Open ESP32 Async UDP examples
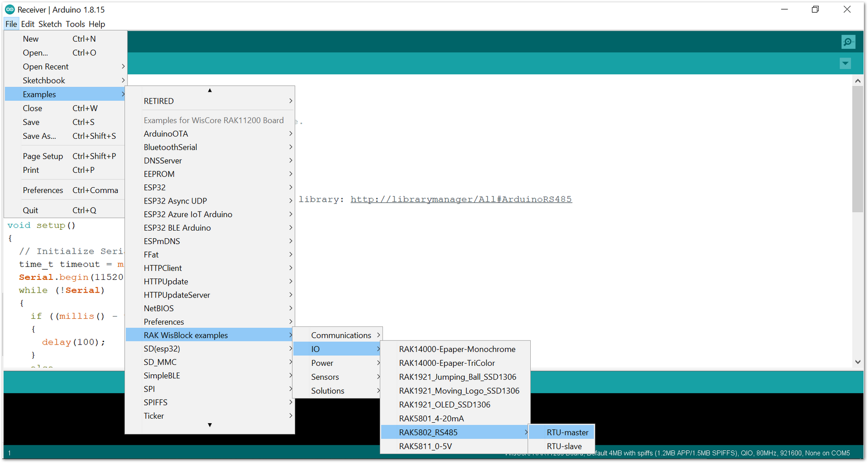The image size is (868, 463). [x=210, y=201]
